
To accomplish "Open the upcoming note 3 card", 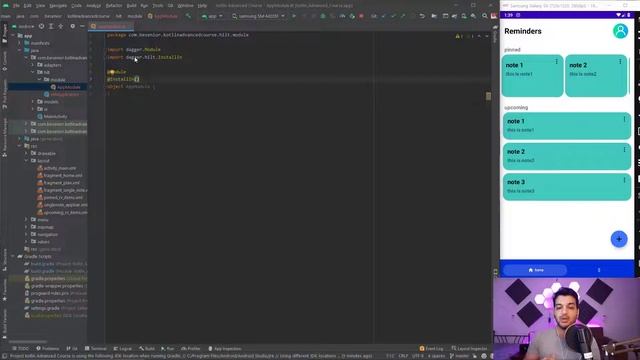I will [567, 187].
